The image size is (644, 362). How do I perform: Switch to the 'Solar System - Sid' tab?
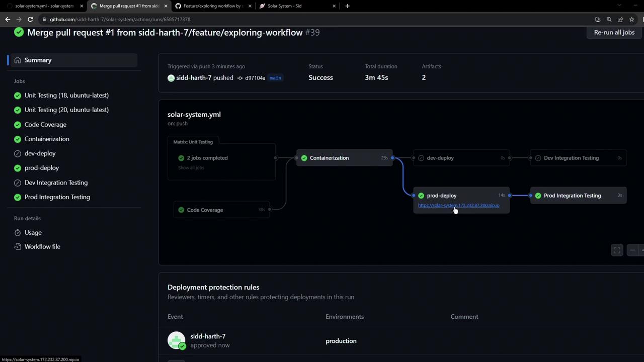click(x=284, y=6)
